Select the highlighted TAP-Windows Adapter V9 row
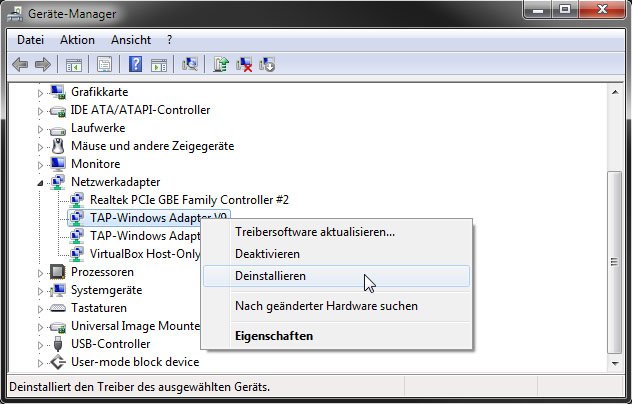The width and height of the screenshot is (632, 404). pos(149,218)
